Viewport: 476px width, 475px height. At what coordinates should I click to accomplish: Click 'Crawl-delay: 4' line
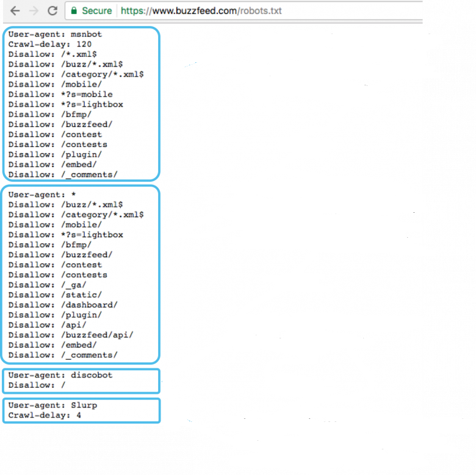point(45,415)
